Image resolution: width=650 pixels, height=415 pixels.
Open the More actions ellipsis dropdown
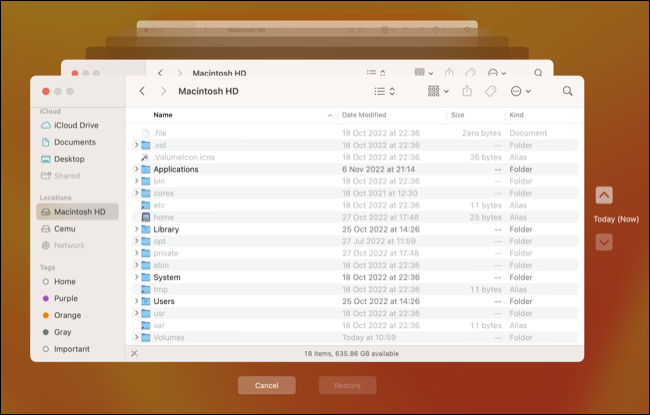tap(520, 91)
